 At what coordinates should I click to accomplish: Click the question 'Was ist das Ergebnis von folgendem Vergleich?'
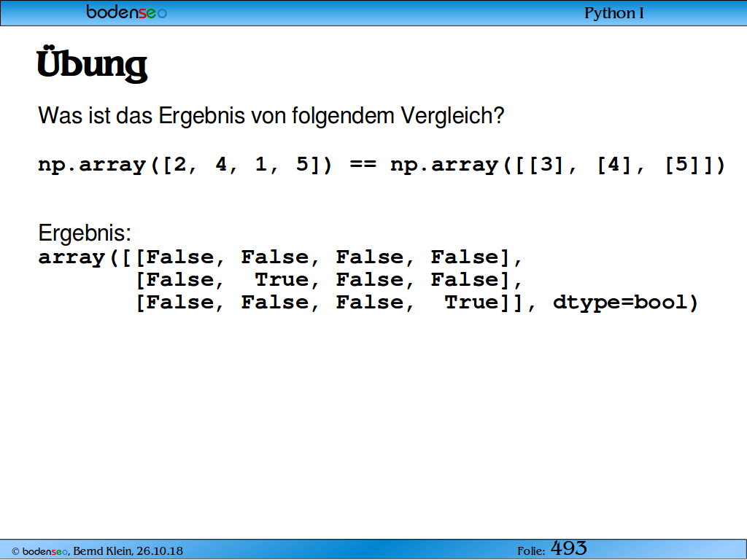[x=271, y=116]
